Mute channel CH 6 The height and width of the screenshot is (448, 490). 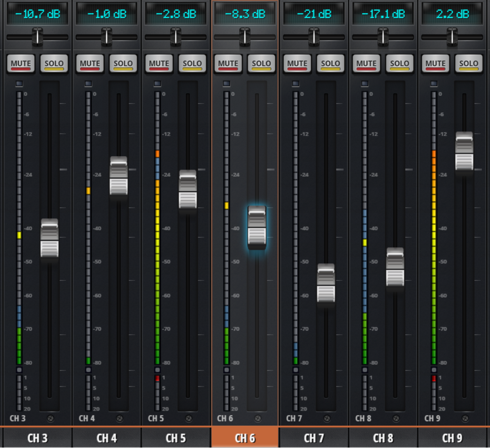(228, 63)
